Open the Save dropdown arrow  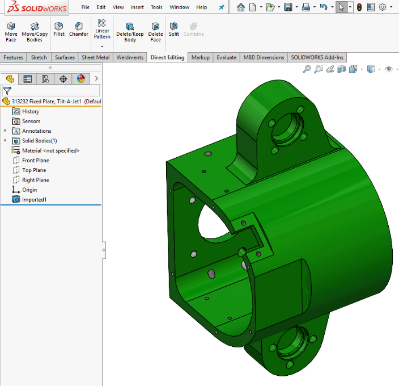[x=296, y=7]
